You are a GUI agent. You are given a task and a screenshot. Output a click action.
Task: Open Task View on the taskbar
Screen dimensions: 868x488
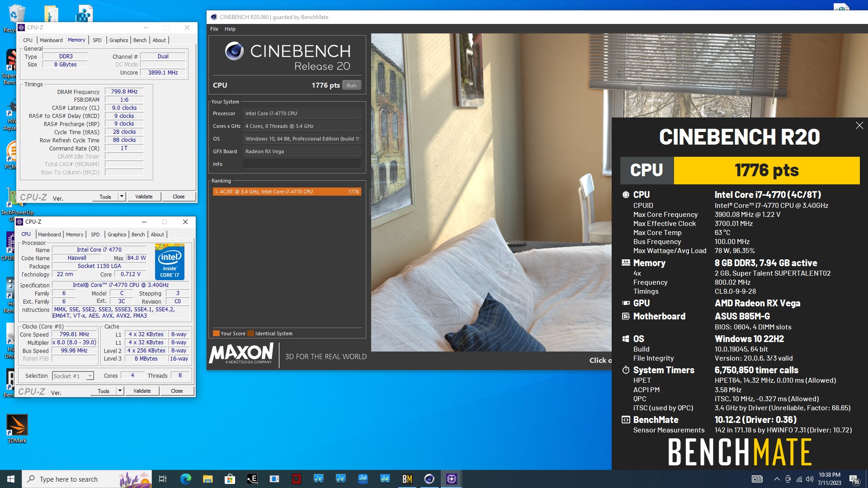click(x=163, y=479)
